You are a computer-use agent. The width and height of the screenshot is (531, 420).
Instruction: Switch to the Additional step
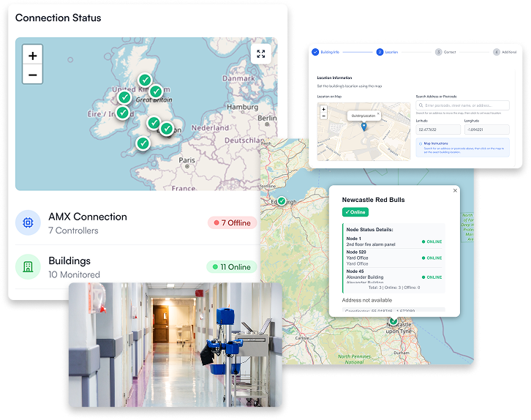click(495, 52)
